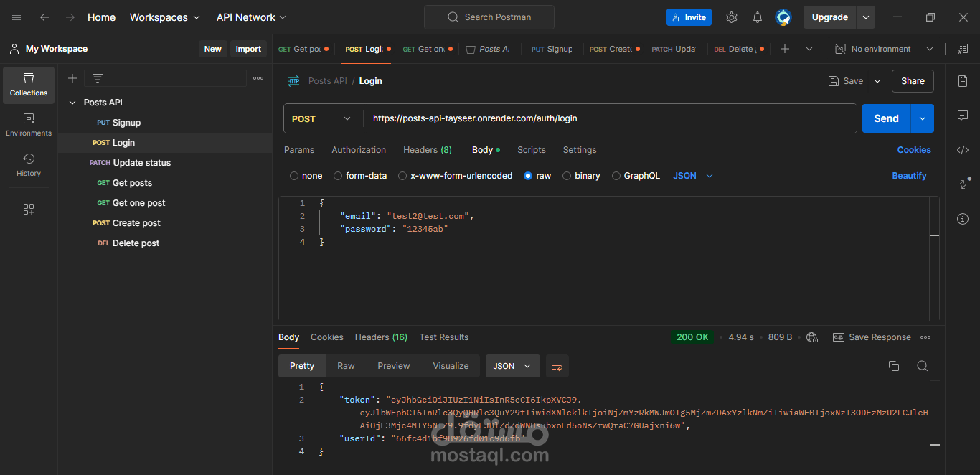Search the response with magnifier icon

[923, 366]
